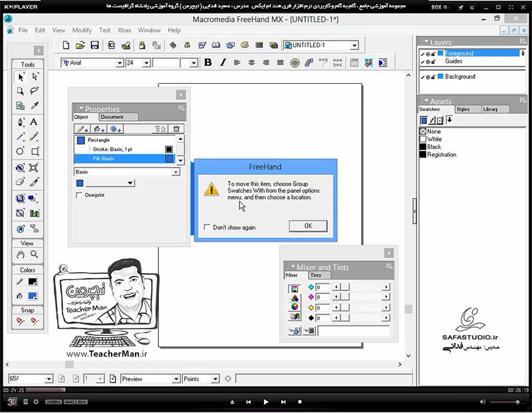Viewport: 532px width, 413px height.
Task: Toggle lock icon of Guides layer
Action: pyautogui.click(x=434, y=62)
